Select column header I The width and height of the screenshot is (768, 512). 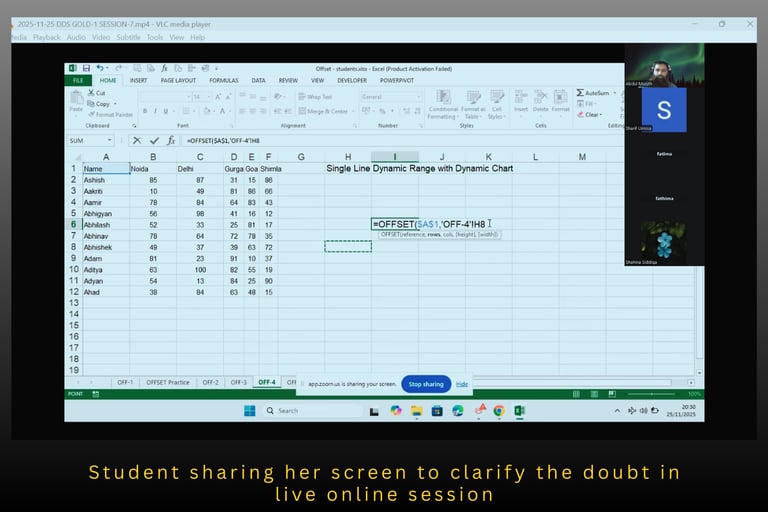(395, 157)
